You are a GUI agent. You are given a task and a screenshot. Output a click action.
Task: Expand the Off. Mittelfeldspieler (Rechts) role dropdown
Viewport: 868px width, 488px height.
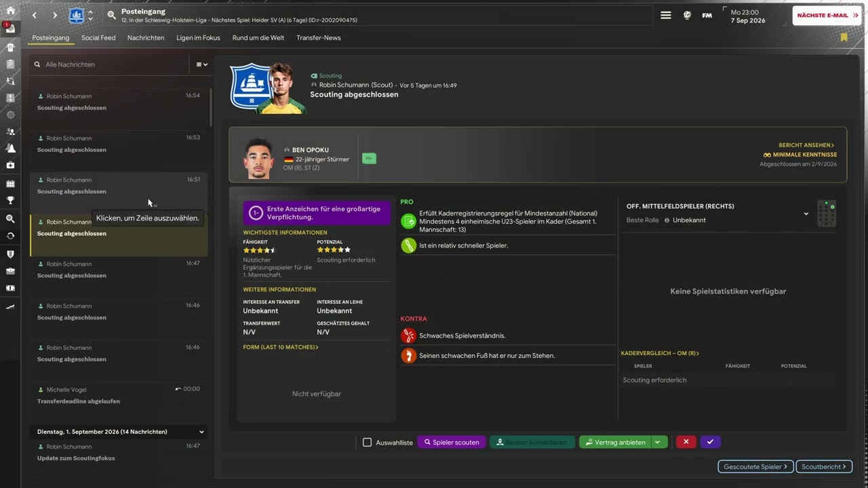(x=806, y=213)
